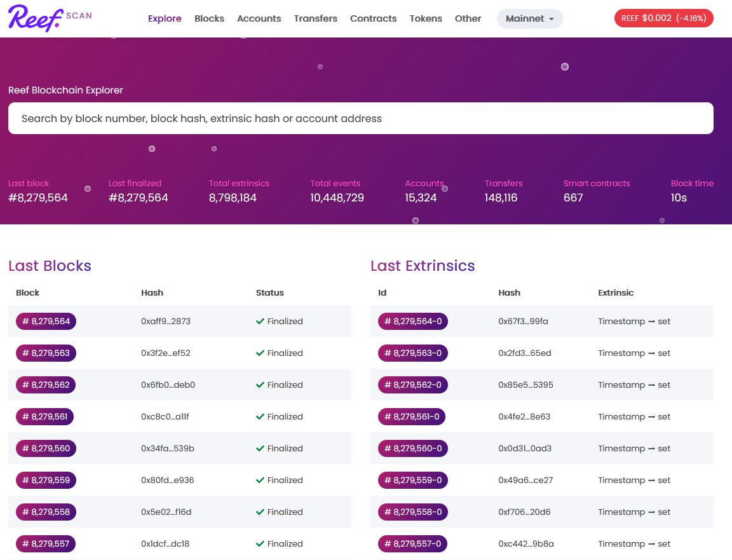This screenshot has width=732, height=560.
Task: Select extrinsic # 8,279,557-0
Action: [x=412, y=543]
